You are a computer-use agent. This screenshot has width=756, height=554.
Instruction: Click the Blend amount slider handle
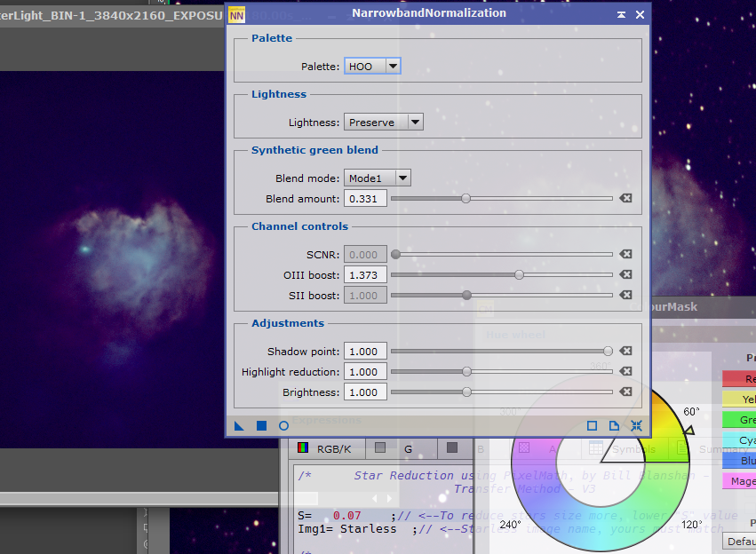point(466,199)
